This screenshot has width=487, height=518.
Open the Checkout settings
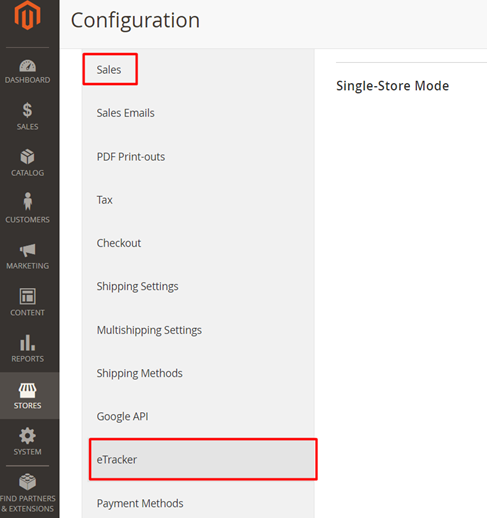pyautogui.click(x=119, y=243)
